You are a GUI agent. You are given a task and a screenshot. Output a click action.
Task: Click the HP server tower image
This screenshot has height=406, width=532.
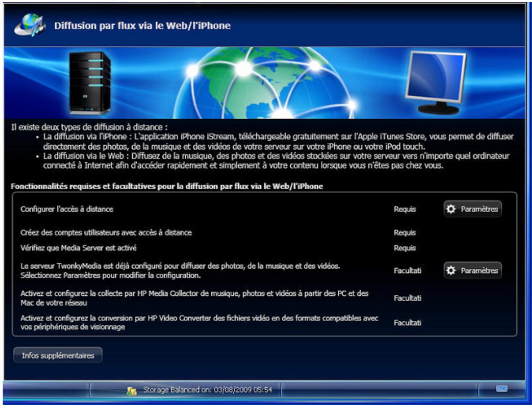90,83
